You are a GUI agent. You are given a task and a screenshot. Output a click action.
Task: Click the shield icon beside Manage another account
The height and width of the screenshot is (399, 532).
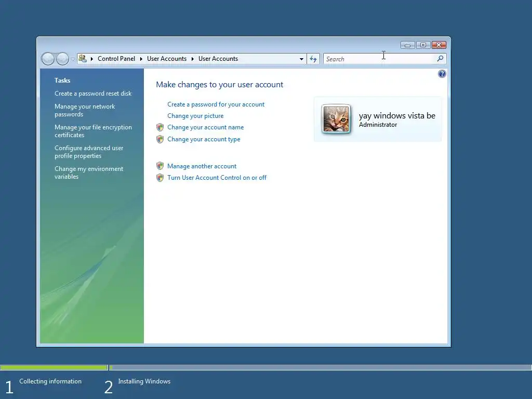click(x=160, y=166)
